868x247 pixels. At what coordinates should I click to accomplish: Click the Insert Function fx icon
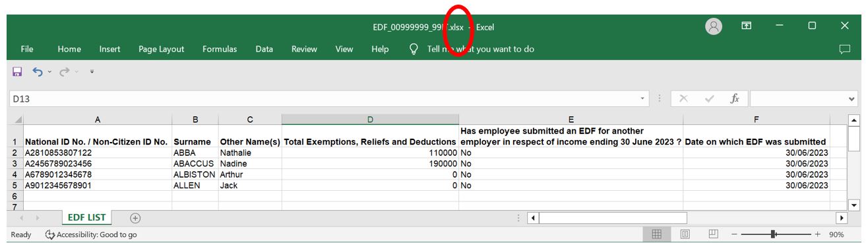[x=734, y=98]
